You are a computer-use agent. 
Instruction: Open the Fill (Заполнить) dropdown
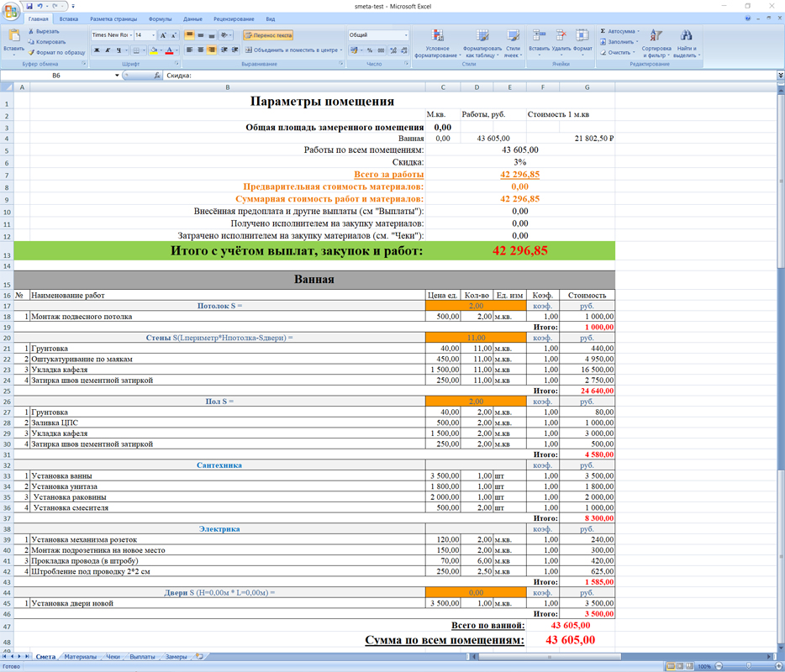tap(618, 42)
